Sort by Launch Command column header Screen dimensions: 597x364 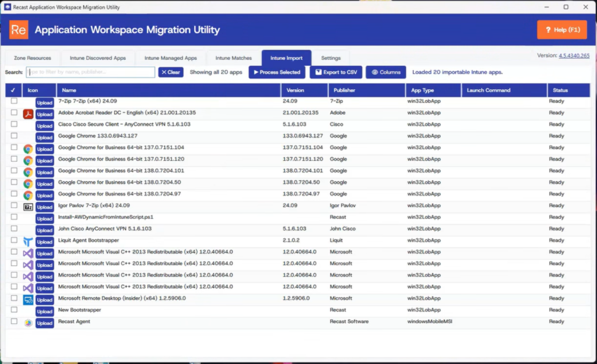tap(504, 90)
